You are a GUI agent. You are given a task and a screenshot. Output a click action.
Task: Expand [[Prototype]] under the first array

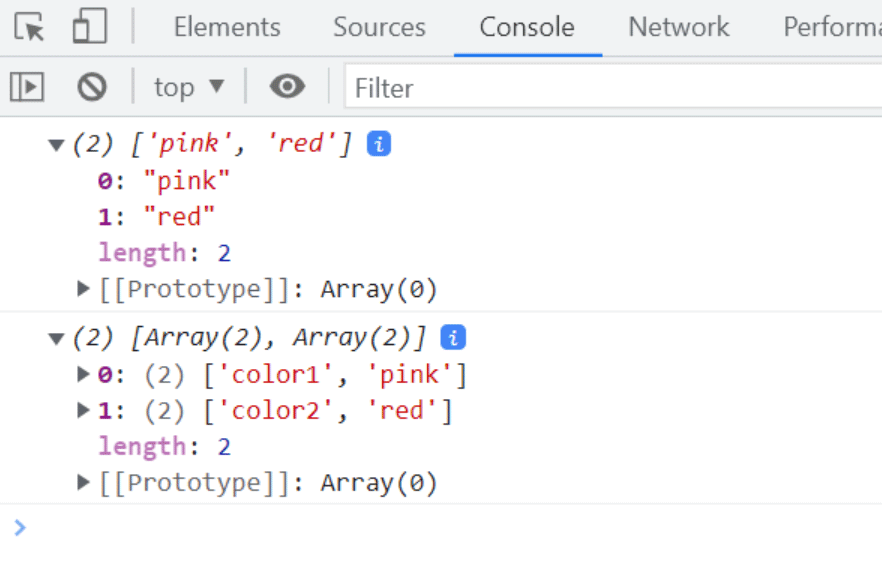84,290
